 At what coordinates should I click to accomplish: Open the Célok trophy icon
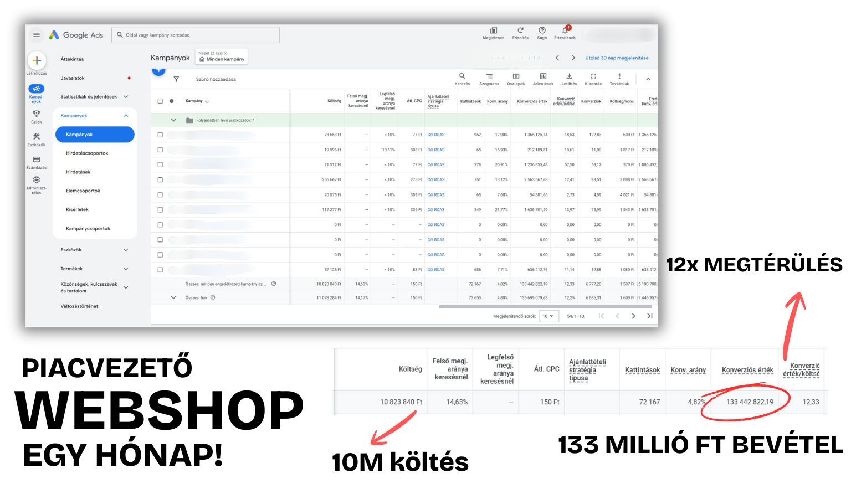37,114
